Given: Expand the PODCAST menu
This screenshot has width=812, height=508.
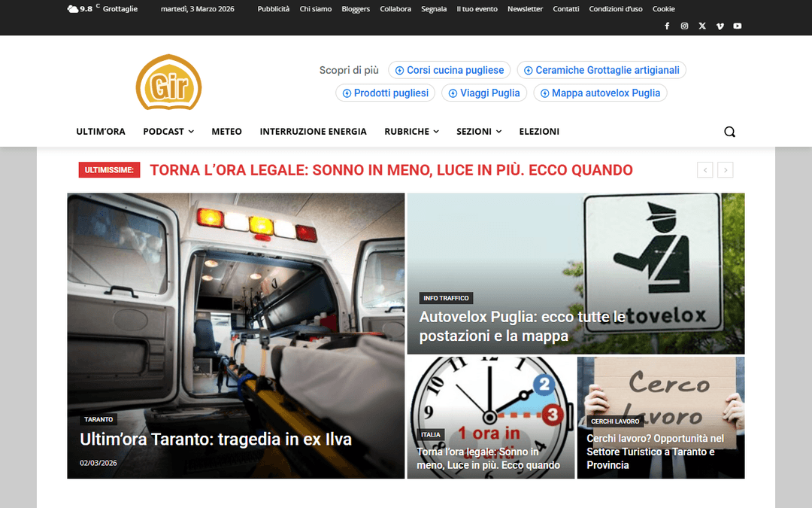Looking at the screenshot, I should [x=168, y=132].
